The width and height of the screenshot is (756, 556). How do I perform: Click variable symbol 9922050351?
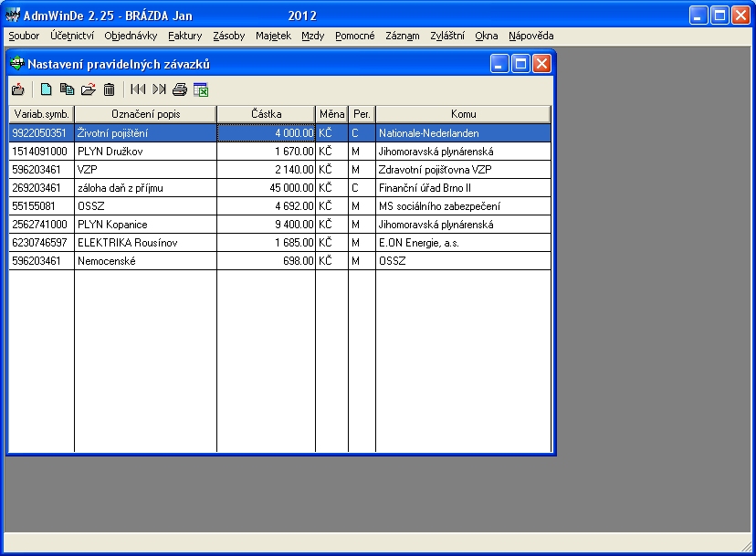(x=41, y=133)
